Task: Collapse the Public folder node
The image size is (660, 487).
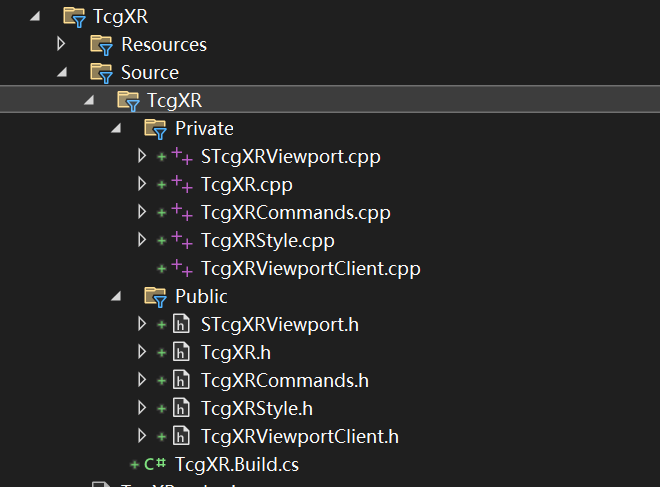Action: pyautogui.click(x=115, y=296)
